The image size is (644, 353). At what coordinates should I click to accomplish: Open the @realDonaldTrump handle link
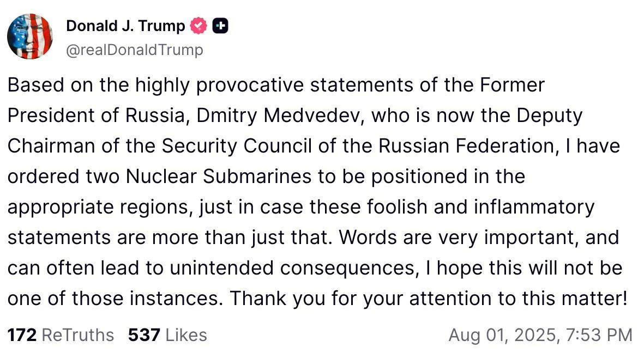pyautogui.click(x=134, y=50)
